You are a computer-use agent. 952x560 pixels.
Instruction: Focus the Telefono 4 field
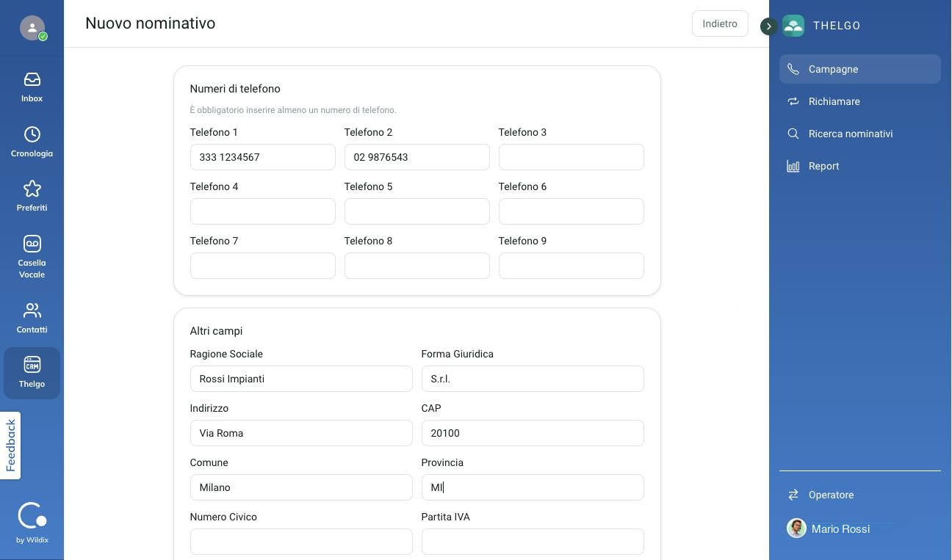(x=263, y=211)
